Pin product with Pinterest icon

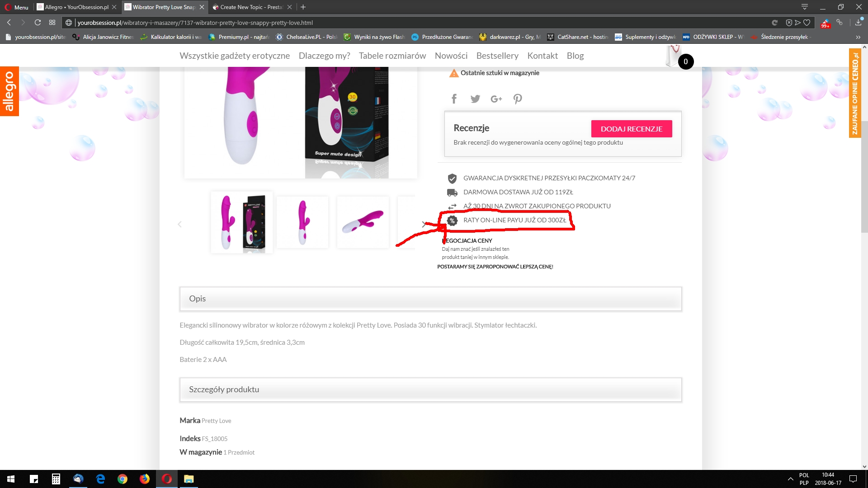pyautogui.click(x=518, y=99)
